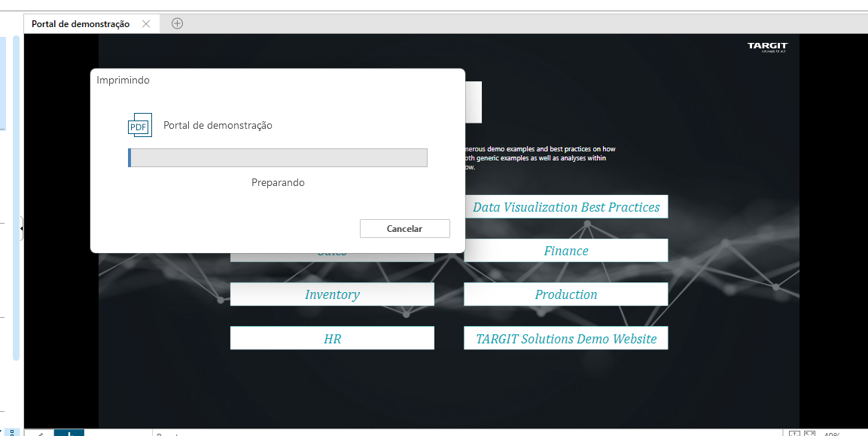Open Data Visualization Best Practices
Screen dimensions: 868x436
(x=566, y=206)
